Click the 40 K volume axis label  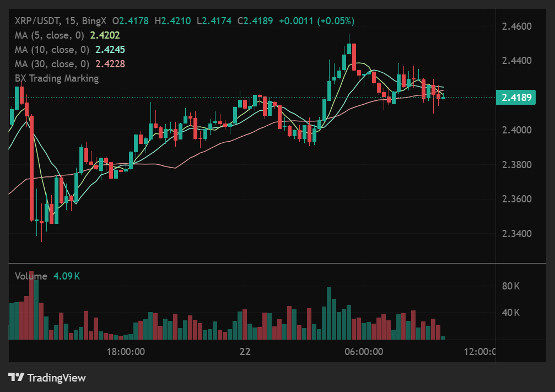pos(511,313)
